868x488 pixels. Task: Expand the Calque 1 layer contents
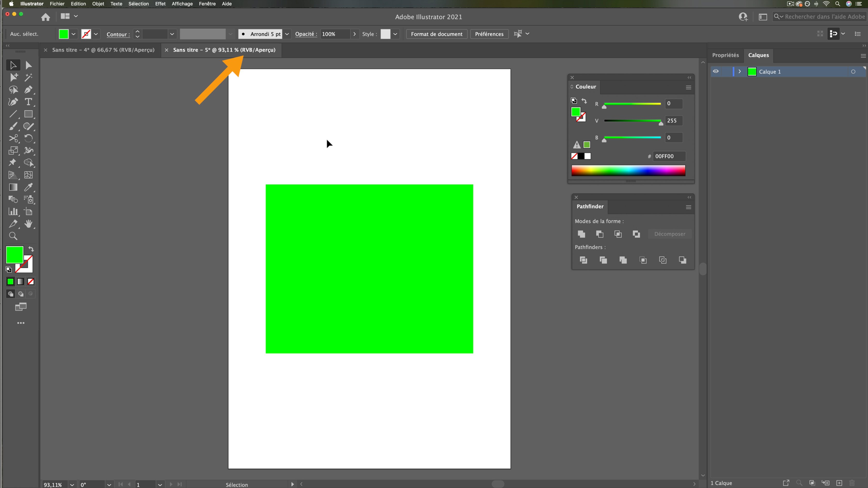click(740, 72)
